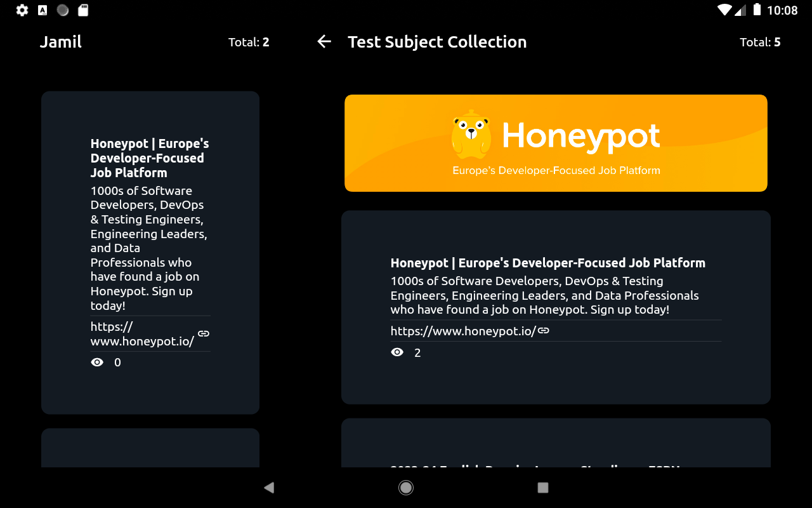812x508 pixels.
Task: Open the settings gear in the status bar
Action: tap(22, 10)
